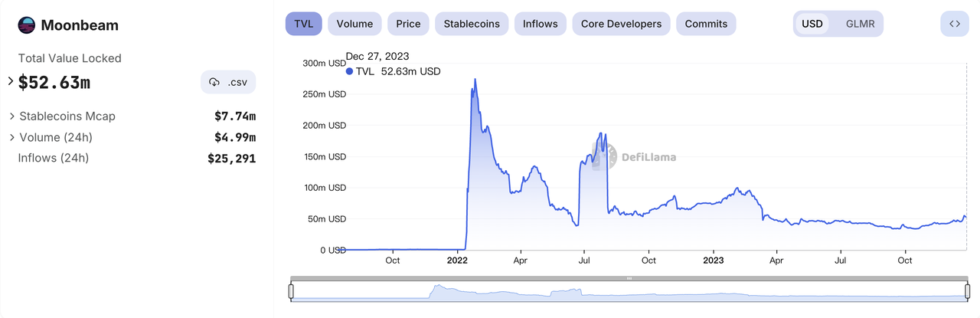
Task: Show the Core Developers metric
Action: pyautogui.click(x=621, y=24)
